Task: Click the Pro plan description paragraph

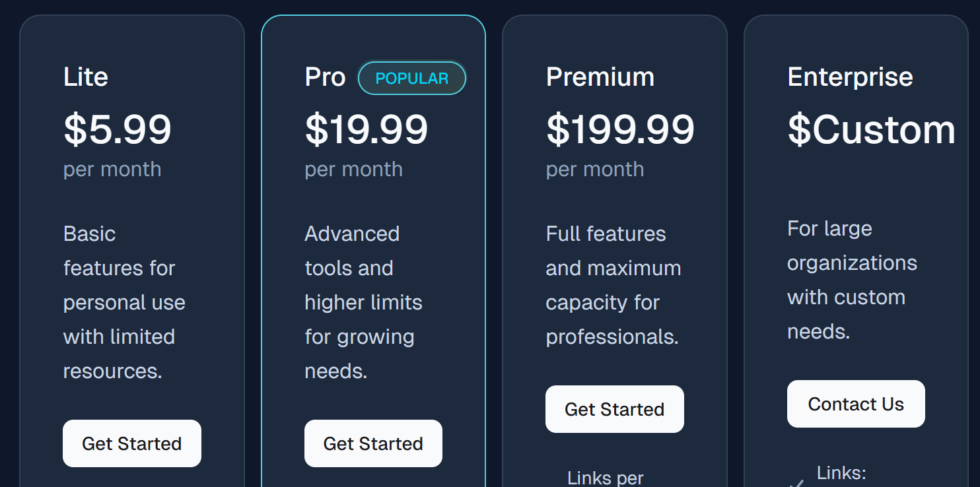Action: (x=363, y=302)
